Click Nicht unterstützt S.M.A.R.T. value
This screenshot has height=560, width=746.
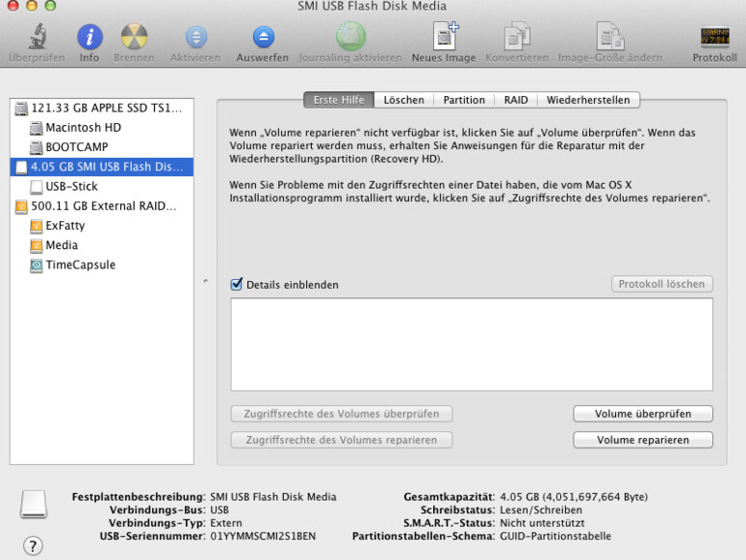coord(542,523)
